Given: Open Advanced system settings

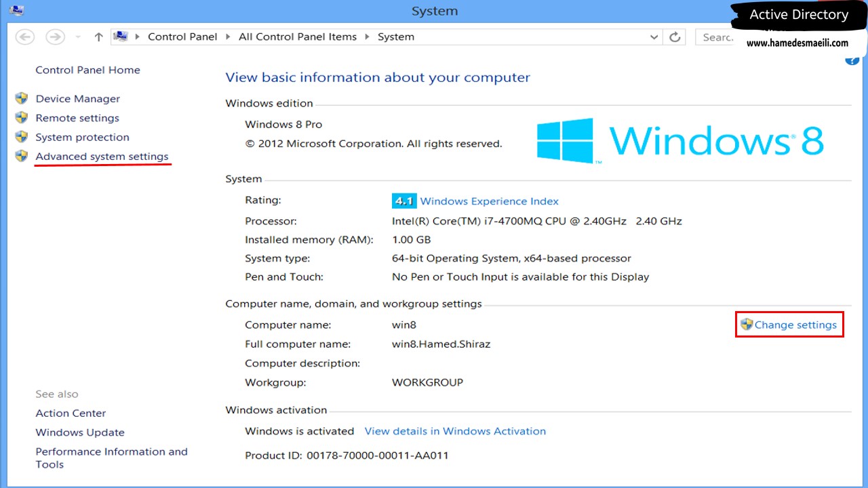Looking at the screenshot, I should pyautogui.click(x=102, y=157).
